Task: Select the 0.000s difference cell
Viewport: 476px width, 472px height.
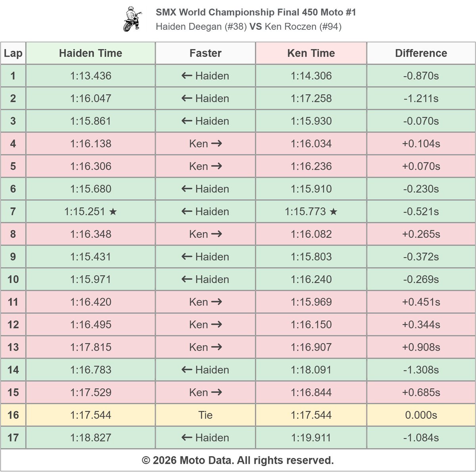Action: 421,415
